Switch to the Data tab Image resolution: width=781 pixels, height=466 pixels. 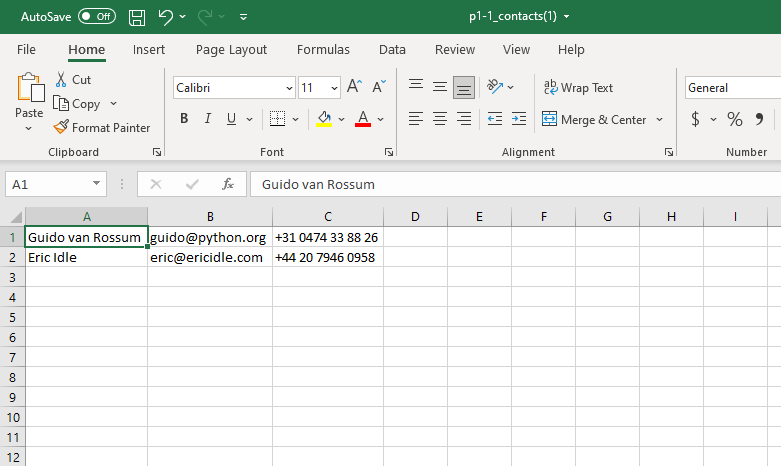(x=392, y=49)
